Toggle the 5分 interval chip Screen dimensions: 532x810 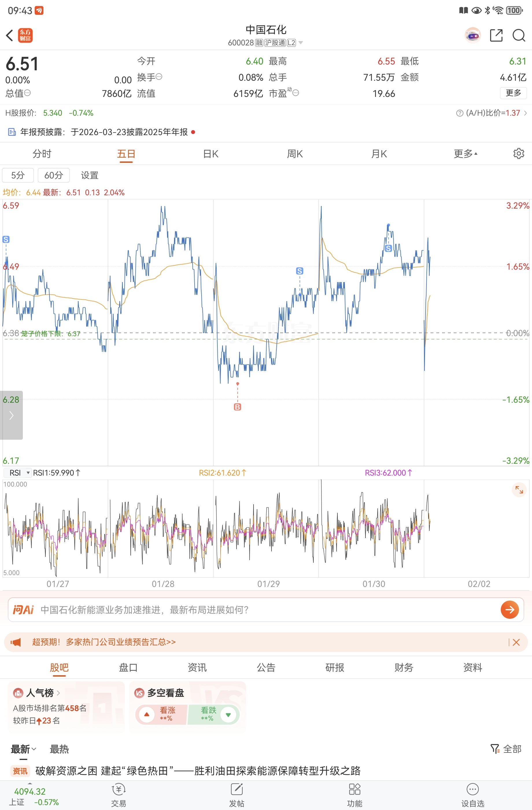pos(18,175)
